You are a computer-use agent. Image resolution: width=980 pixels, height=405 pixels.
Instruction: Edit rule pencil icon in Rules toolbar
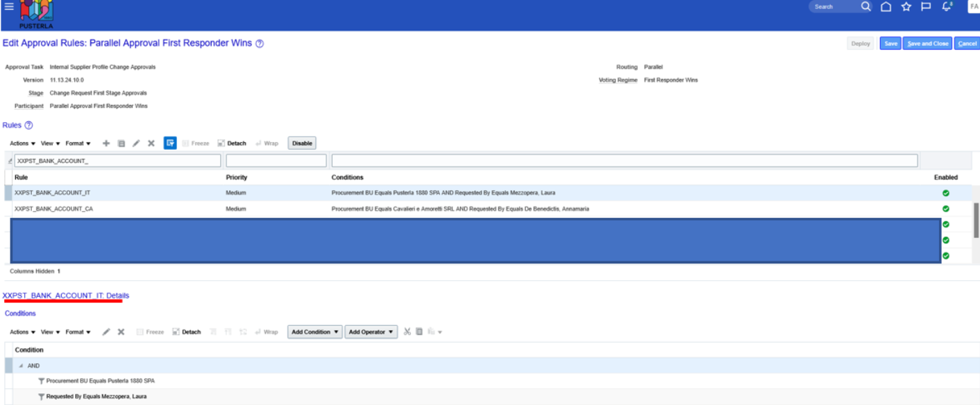(x=136, y=144)
